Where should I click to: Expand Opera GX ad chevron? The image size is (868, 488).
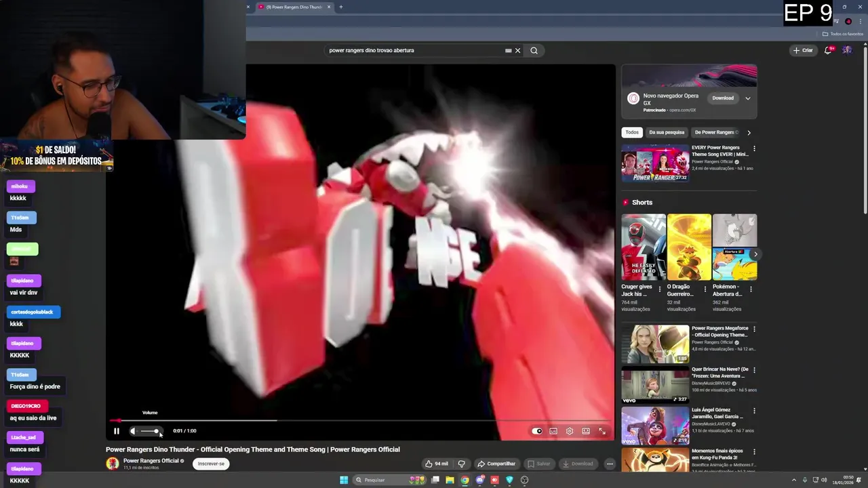[x=748, y=98]
